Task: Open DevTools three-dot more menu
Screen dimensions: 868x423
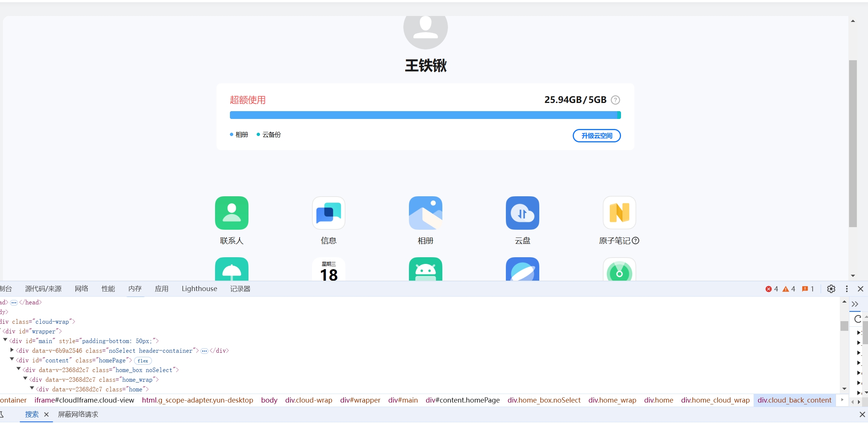Action: tap(847, 289)
